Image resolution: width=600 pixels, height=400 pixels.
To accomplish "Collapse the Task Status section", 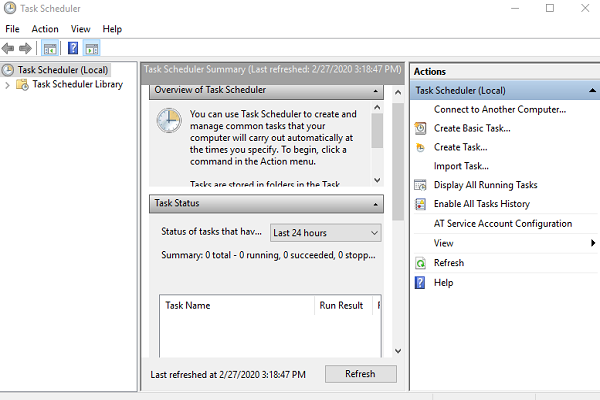I will click(x=377, y=203).
